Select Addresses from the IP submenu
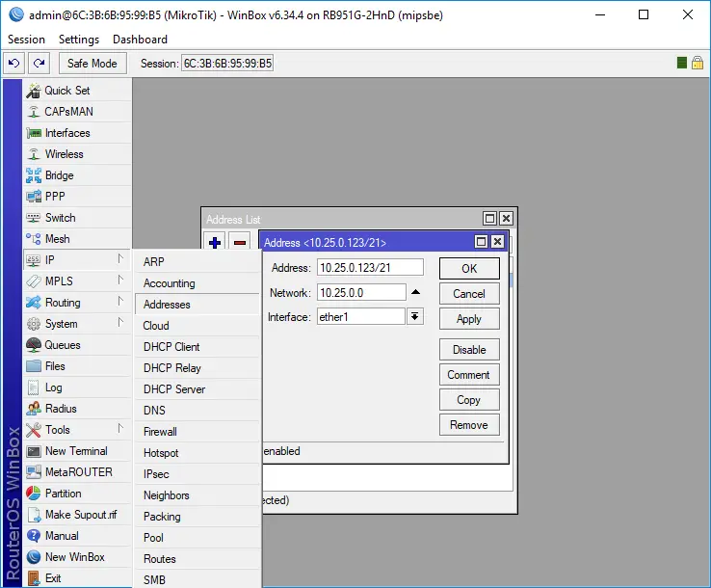The image size is (711, 588). 197,305
